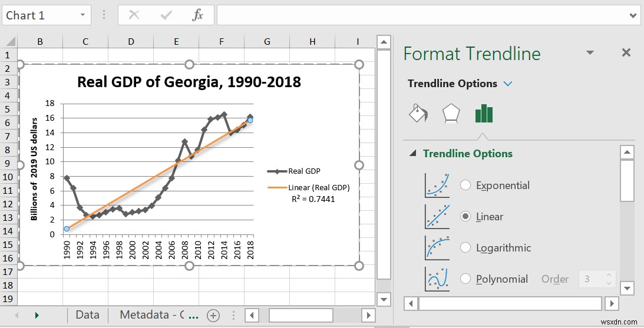The image size is (644, 328).
Task: Select the Linear (Real GDP) legend entry
Action: pos(308,188)
